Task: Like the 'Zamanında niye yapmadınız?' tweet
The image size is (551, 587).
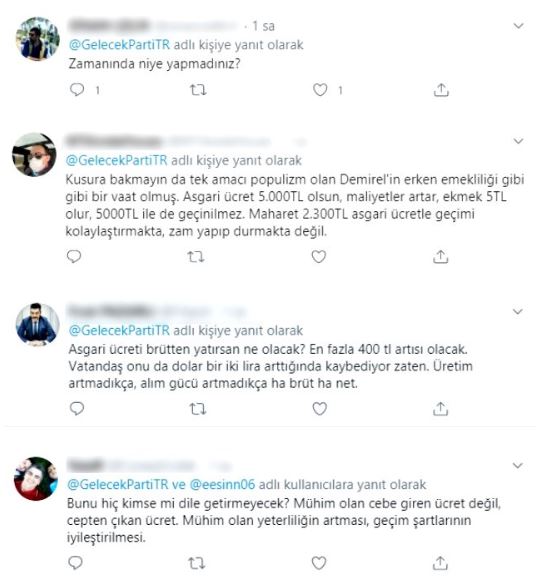Action: click(320, 90)
